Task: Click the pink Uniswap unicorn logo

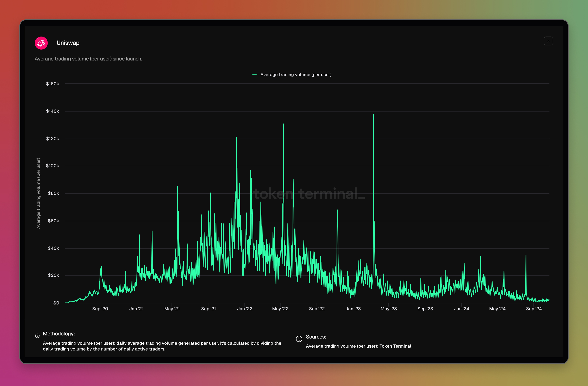Action: (x=41, y=43)
